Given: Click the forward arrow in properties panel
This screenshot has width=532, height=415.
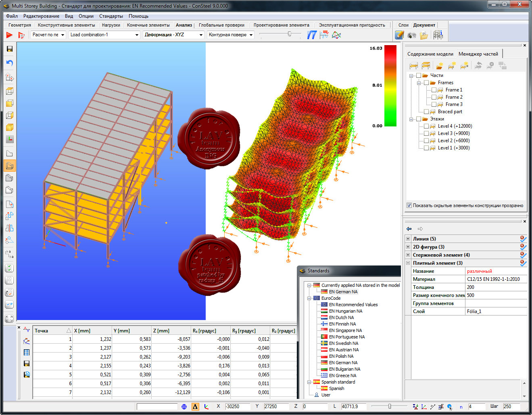Looking at the screenshot, I should click(x=420, y=229).
